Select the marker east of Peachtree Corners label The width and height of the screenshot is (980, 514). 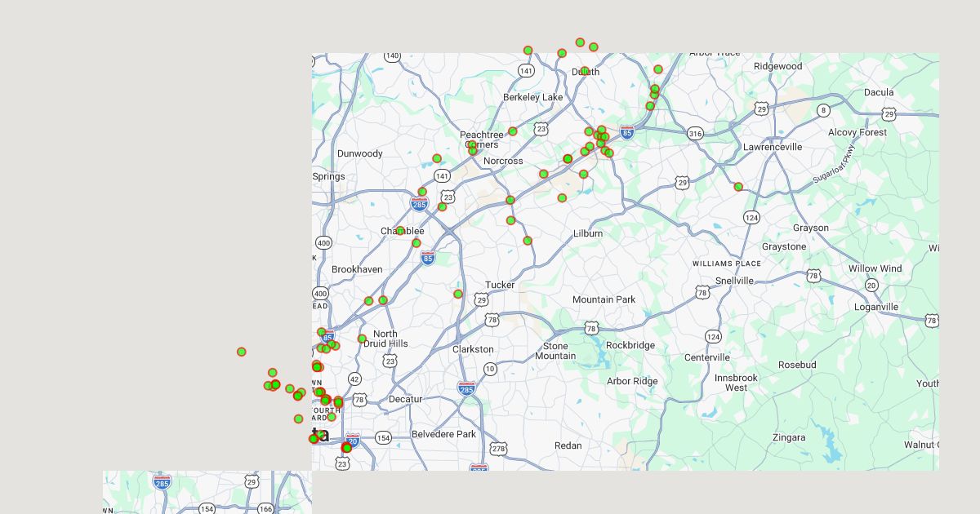[513, 131]
